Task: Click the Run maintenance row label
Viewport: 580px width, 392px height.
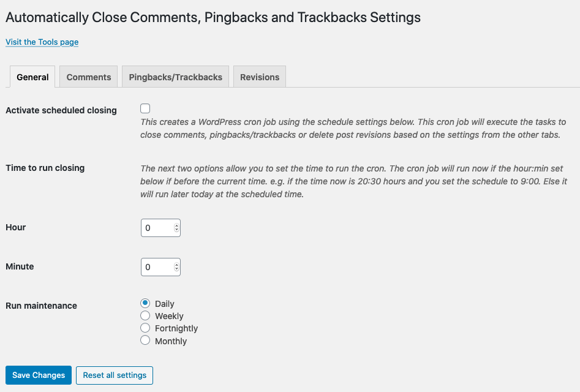Action: (x=41, y=306)
